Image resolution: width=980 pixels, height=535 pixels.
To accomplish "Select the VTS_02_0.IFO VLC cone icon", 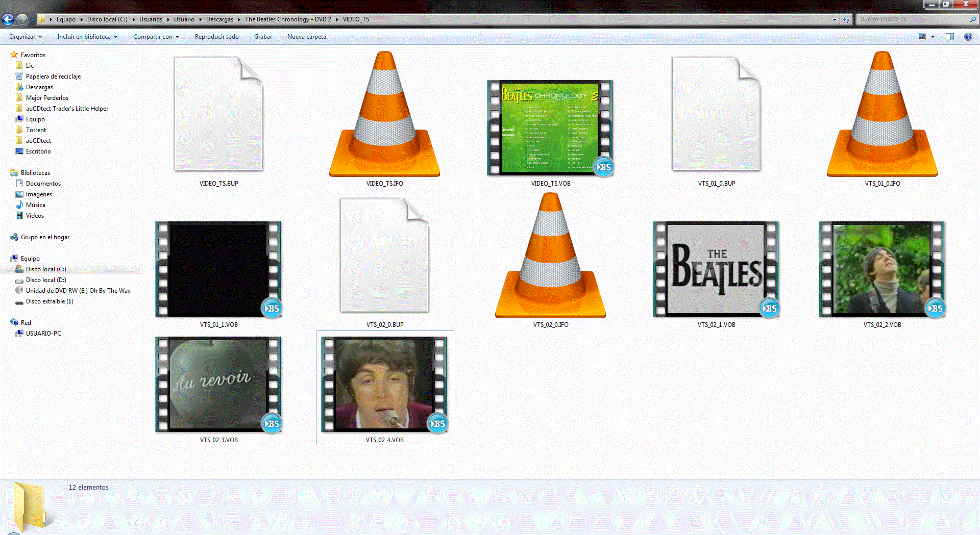I will pyautogui.click(x=550, y=255).
